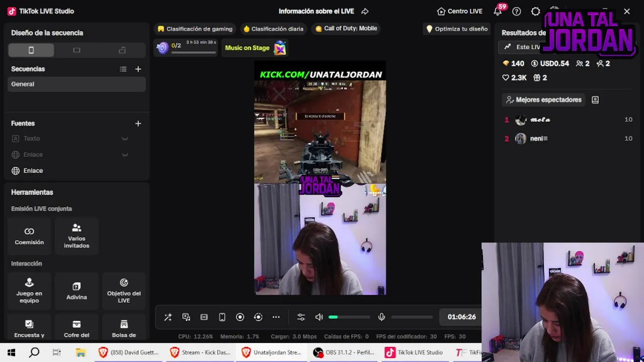Open Centro LIVE
The image size is (644, 362).
point(459,11)
